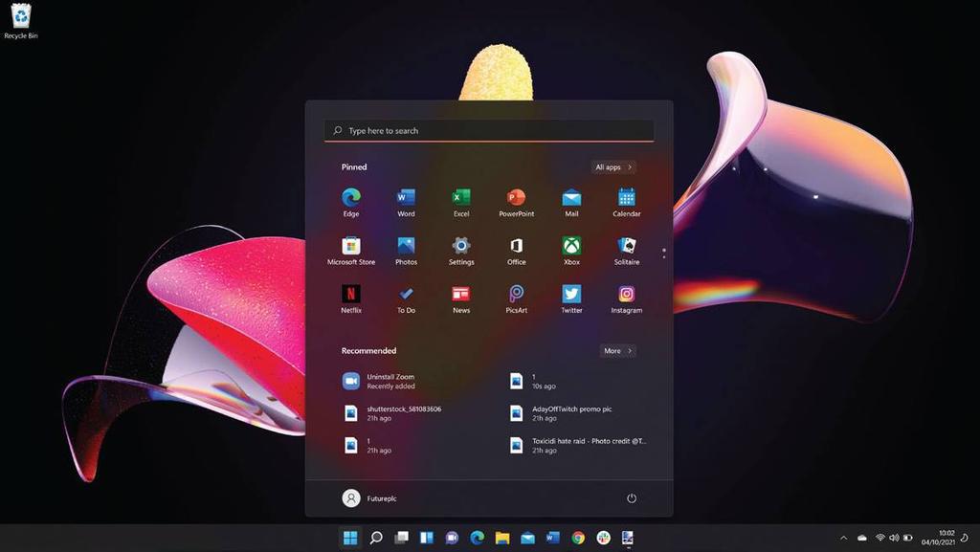Open the Photos app
980x552 pixels.
click(406, 251)
